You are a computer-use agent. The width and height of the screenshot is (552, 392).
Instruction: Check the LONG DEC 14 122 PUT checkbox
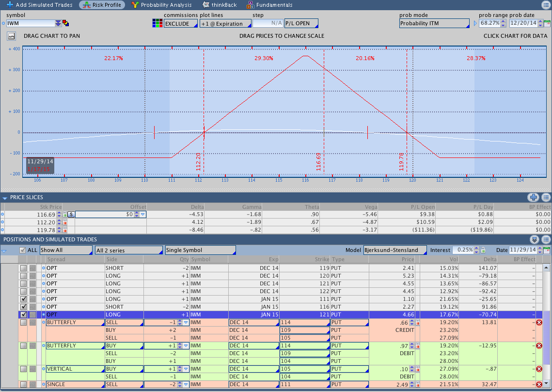pos(24,291)
